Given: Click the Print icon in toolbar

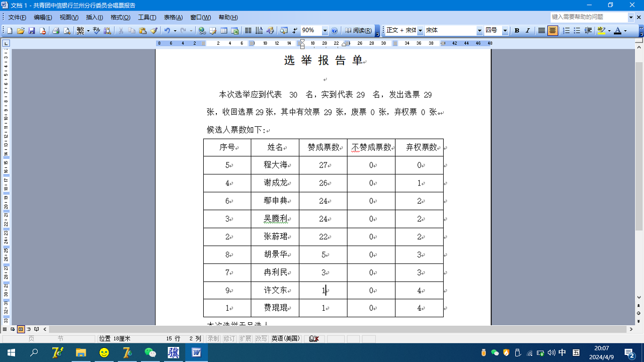Looking at the screenshot, I should click(x=56, y=31).
